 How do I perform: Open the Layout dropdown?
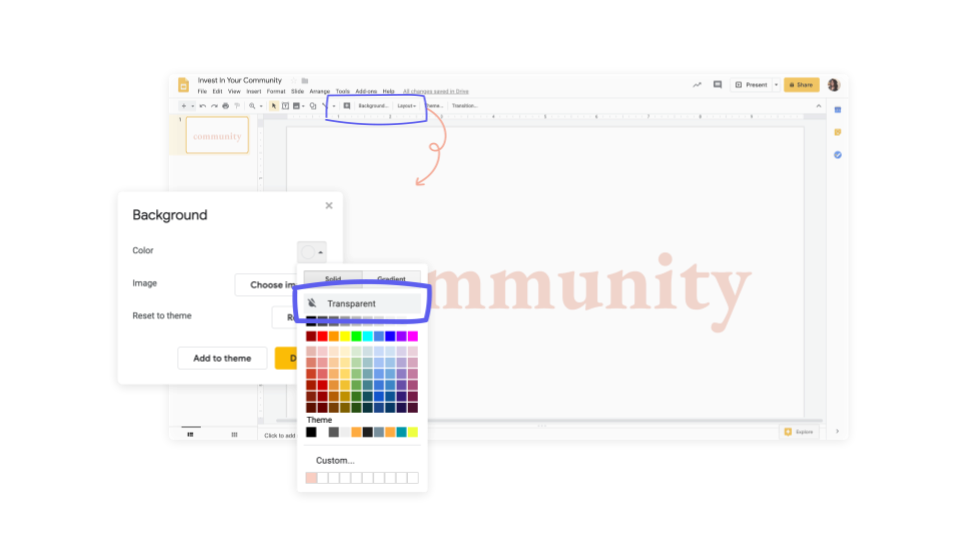(x=407, y=106)
